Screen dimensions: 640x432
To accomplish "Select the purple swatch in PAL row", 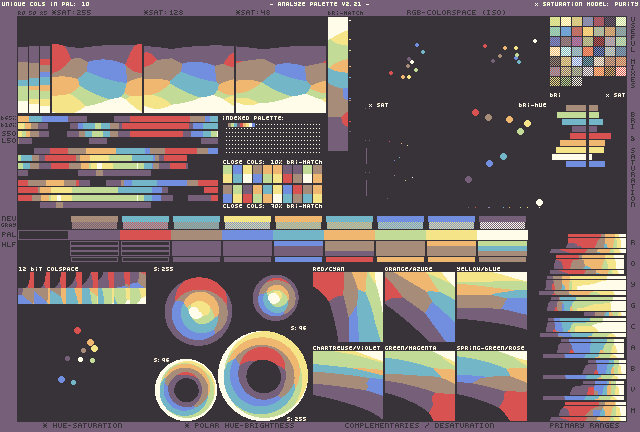I will (x=94, y=235).
